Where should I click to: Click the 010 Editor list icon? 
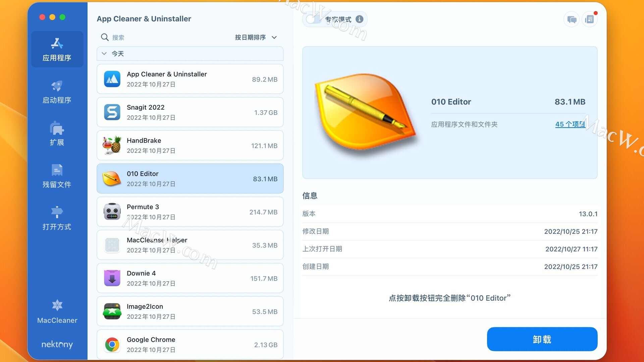pyautogui.click(x=112, y=179)
